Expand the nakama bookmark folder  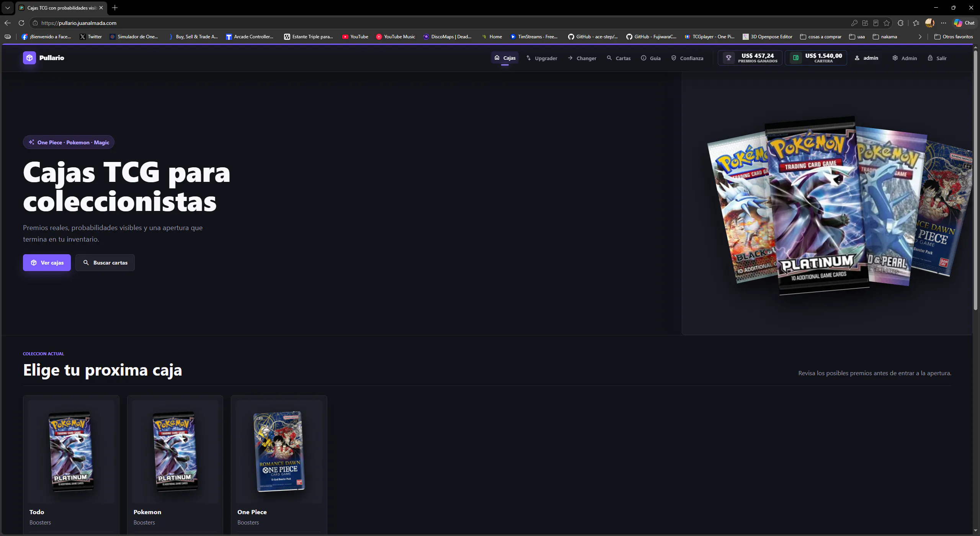click(x=885, y=37)
